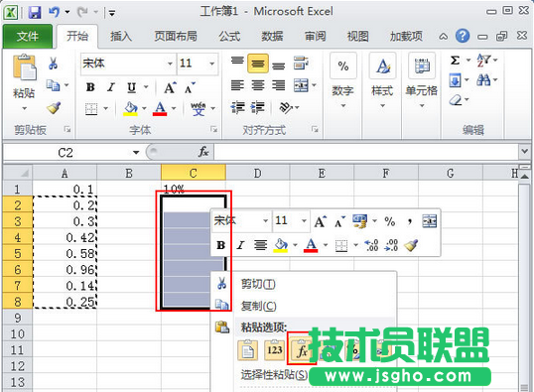
Task: Select the Format Painter brush in clipboard group
Action: (x=54, y=108)
